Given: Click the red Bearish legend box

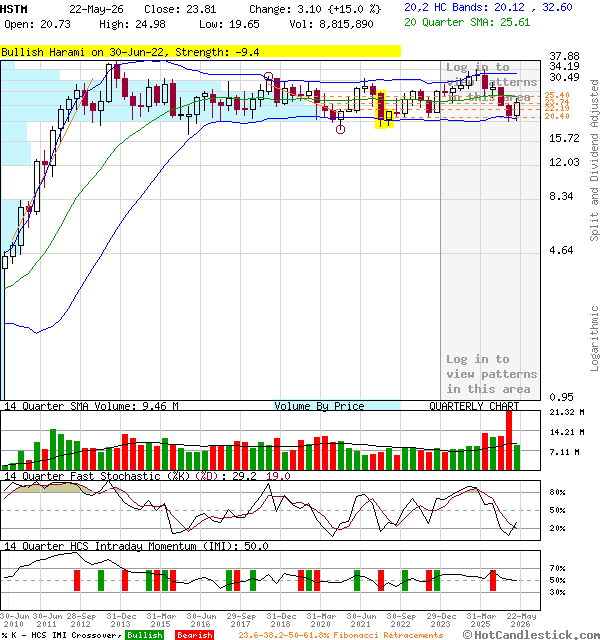Looking at the screenshot, I should click(x=195, y=635).
